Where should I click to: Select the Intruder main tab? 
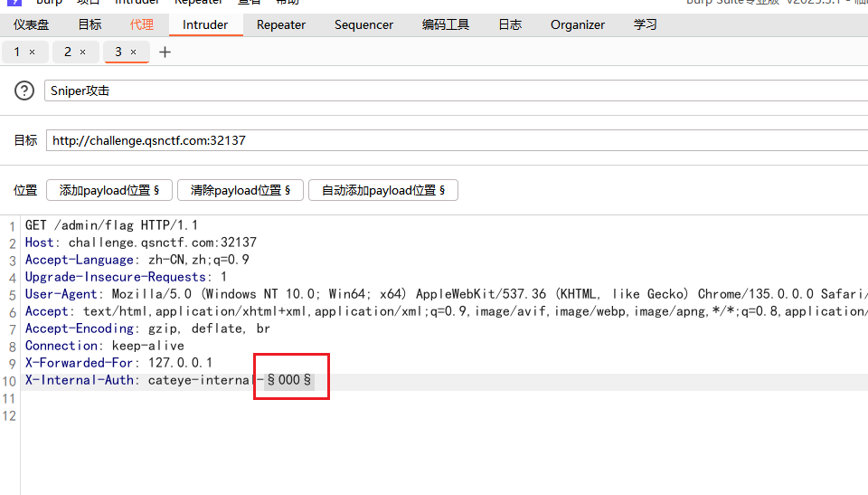click(x=205, y=25)
